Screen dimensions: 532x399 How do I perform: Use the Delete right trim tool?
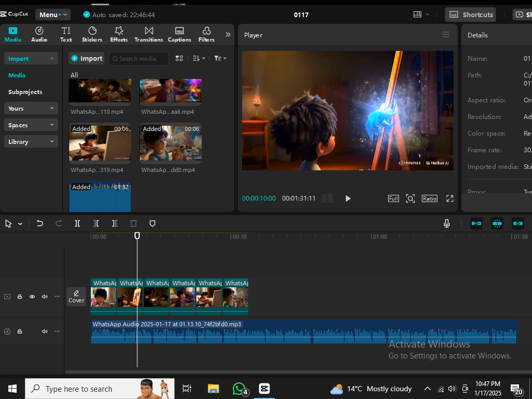[x=115, y=223]
